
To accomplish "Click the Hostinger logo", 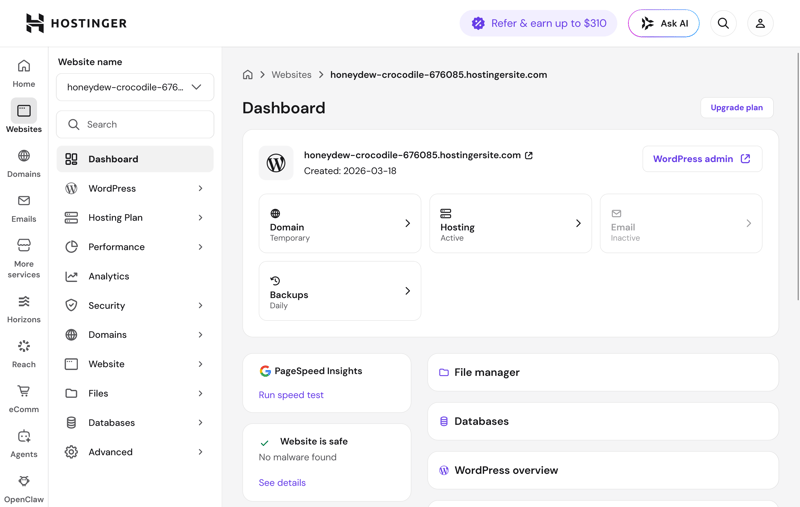I will [76, 23].
